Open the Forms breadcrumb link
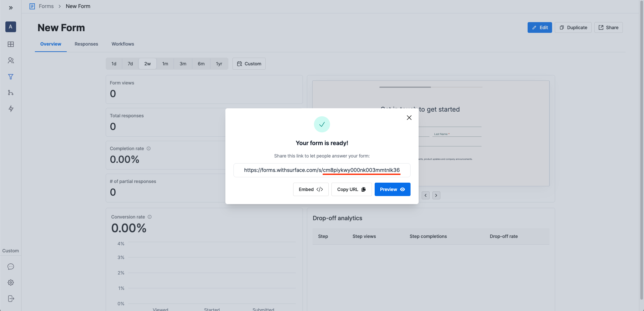Screen dimensions: 644x311 pyautogui.click(x=46, y=6)
